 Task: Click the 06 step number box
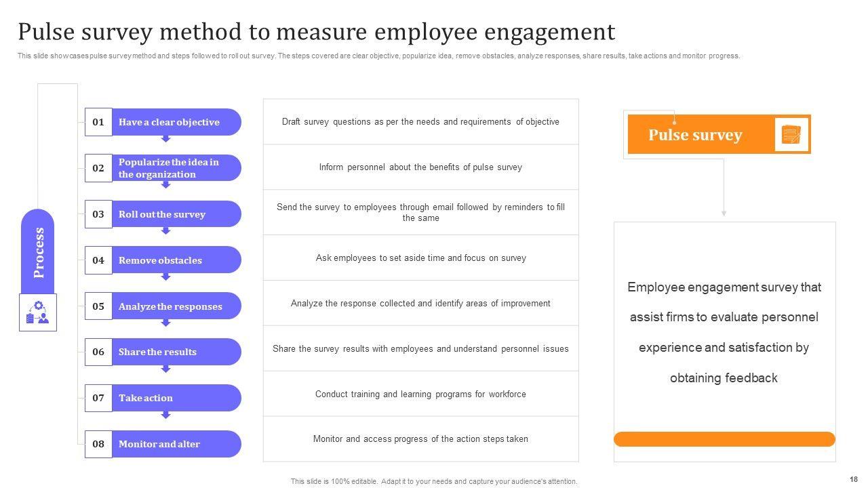point(98,352)
